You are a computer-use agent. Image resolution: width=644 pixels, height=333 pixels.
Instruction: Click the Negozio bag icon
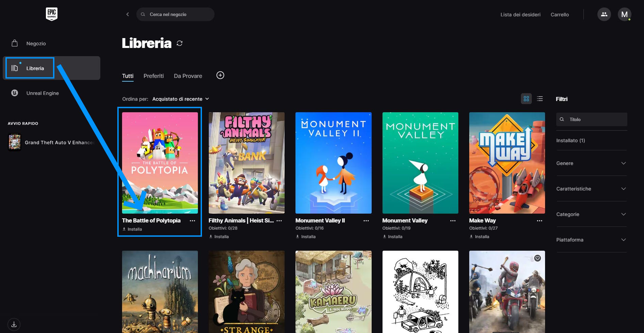(x=15, y=43)
